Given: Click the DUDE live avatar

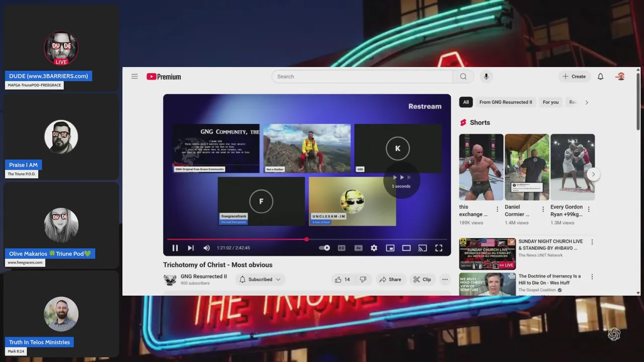Looking at the screenshot, I should (x=61, y=48).
